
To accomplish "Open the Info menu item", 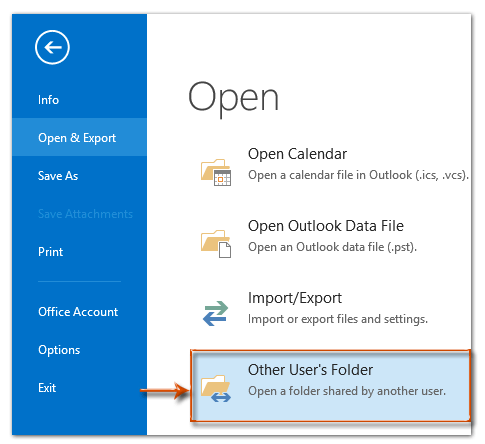I will pyautogui.click(x=48, y=100).
